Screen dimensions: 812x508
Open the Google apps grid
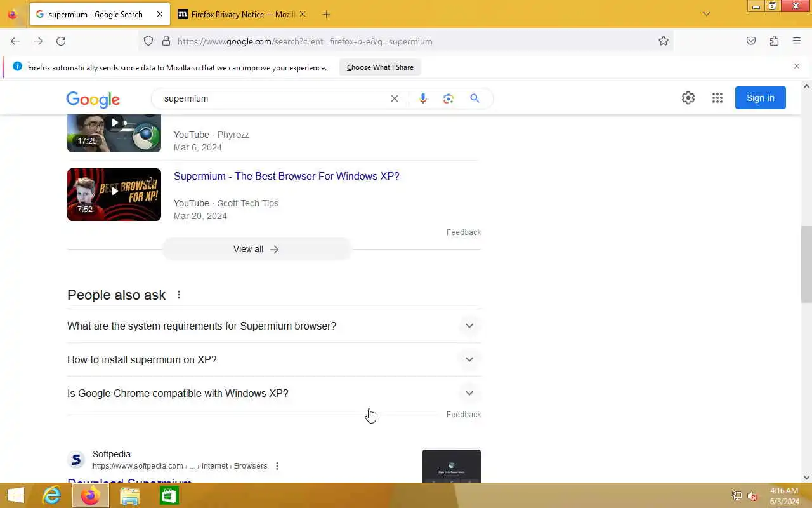coord(717,98)
